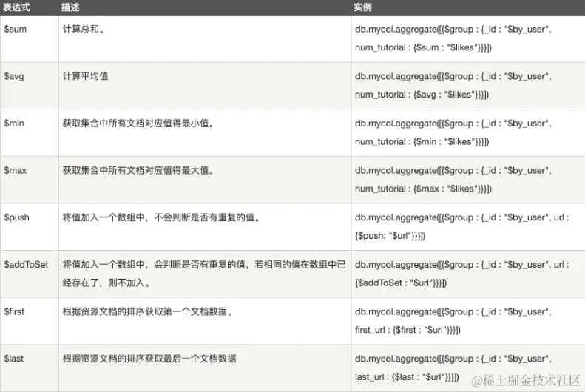Screen dimensions: 585x392
Task: Click the db.mycol.aggregate line in the $first row
Action: tap(453, 311)
